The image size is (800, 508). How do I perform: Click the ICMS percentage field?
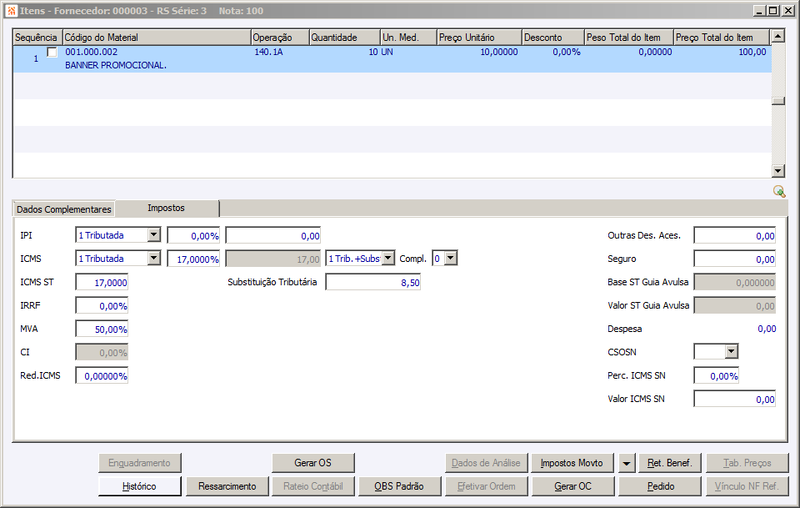(x=193, y=259)
